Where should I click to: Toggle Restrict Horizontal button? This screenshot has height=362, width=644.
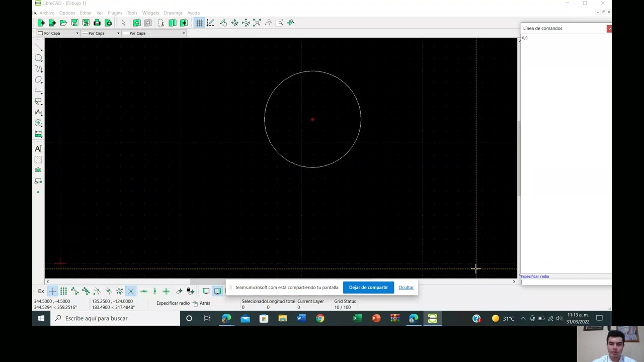click(x=144, y=291)
